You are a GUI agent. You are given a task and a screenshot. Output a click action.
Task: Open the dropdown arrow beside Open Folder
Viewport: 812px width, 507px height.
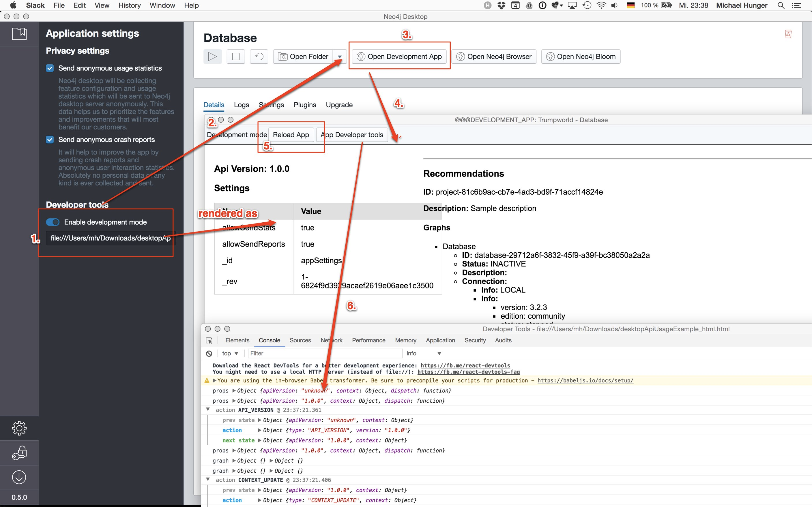pyautogui.click(x=340, y=56)
